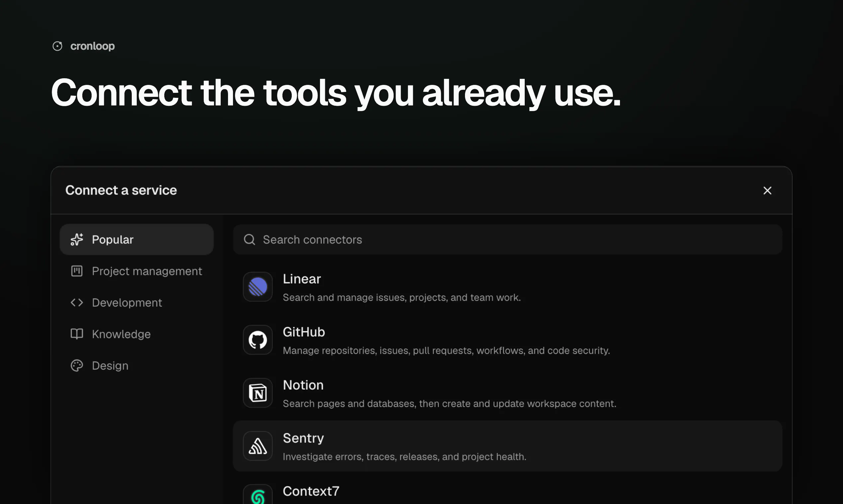Focus the Search connectors field
The image size is (843, 504).
pos(507,239)
